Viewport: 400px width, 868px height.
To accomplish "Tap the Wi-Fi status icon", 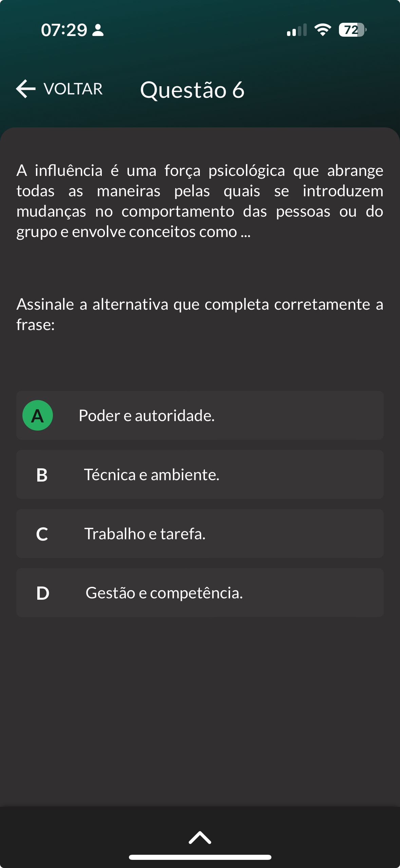I will click(x=323, y=30).
